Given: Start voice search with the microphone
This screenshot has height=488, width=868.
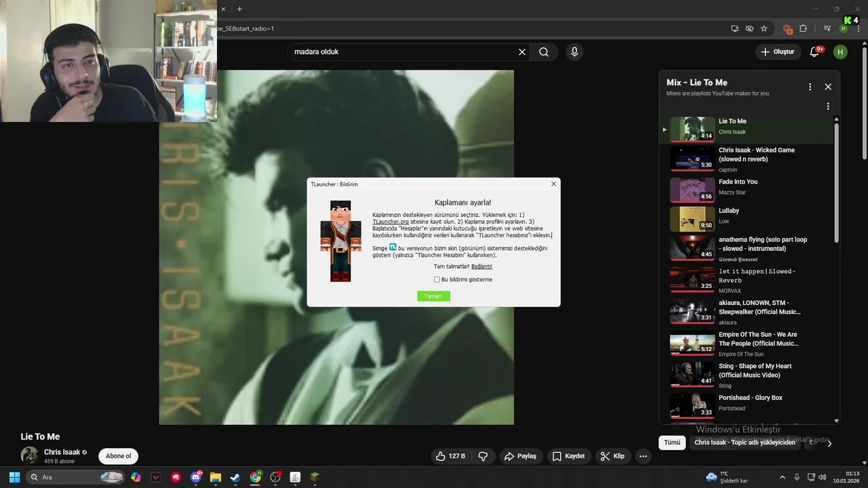Looking at the screenshot, I should (574, 52).
